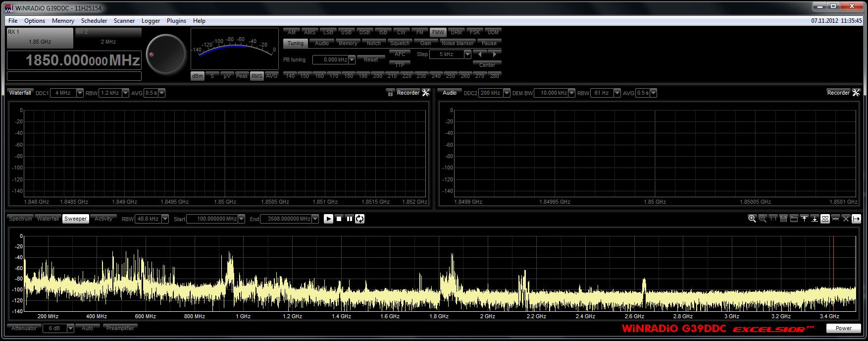Expand the DDC2 200 kHz dropdown
The height and width of the screenshot is (341, 868).
tap(507, 93)
